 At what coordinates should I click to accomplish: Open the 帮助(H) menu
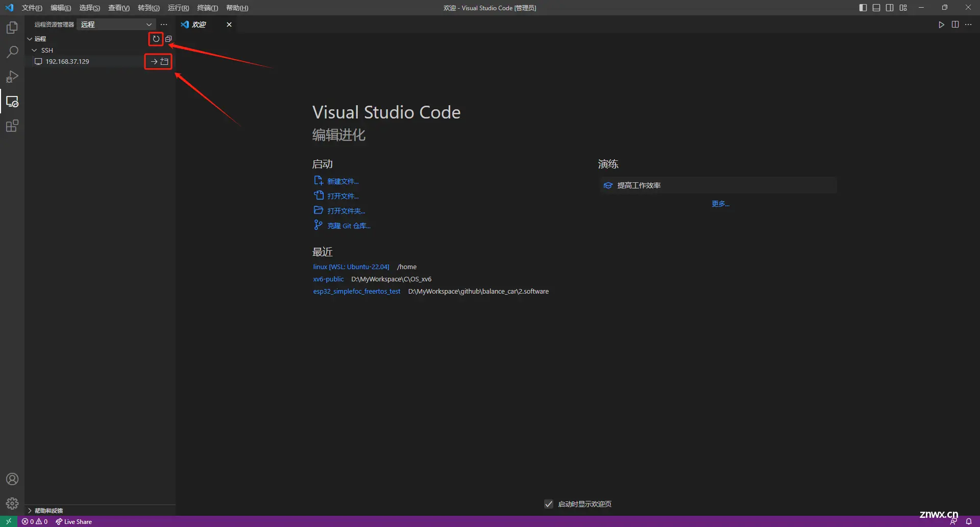pyautogui.click(x=237, y=8)
